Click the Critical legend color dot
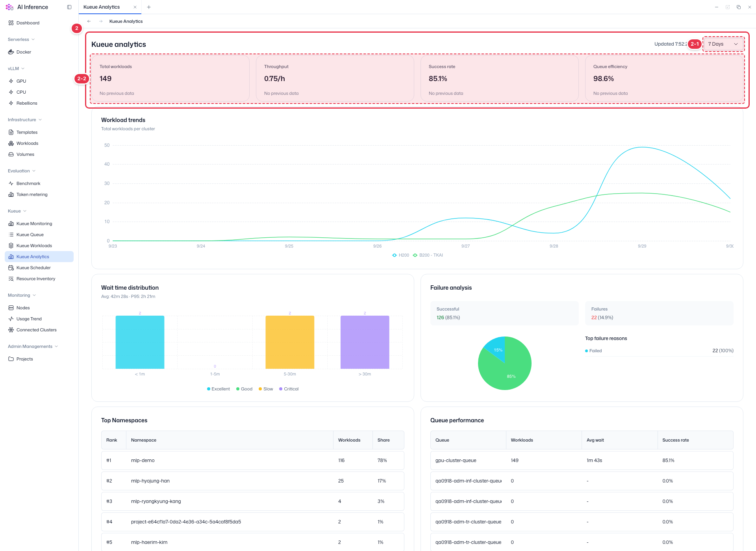This screenshot has height=551, width=756. coord(281,389)
